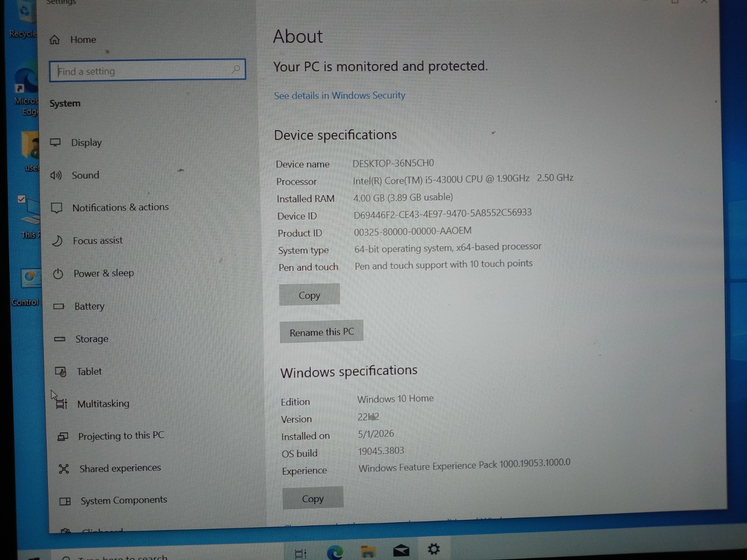This screenshot has height=560, width=747.
Task: Click the Projecting to this PC icon
Action: point(63,436)
